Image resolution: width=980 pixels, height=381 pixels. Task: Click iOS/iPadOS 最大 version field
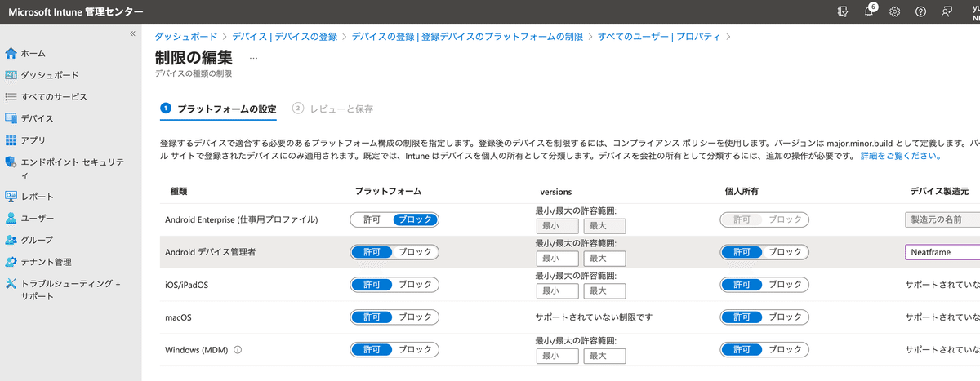(x=604, y=291)
